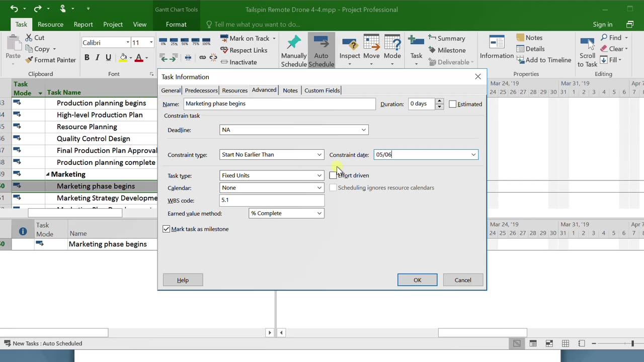
Task: Open the Task ribbon tab
Action: click(21, 24)
